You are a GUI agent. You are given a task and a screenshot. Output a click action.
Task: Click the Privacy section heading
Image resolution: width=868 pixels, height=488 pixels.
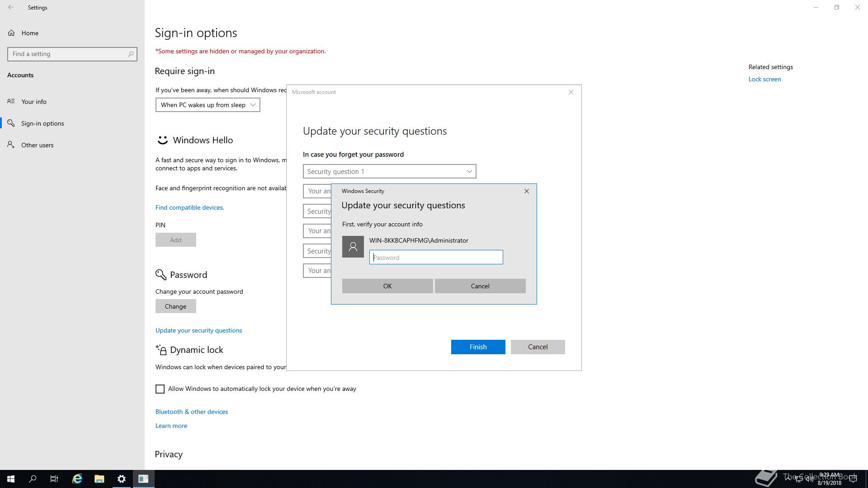pos(169,455)
